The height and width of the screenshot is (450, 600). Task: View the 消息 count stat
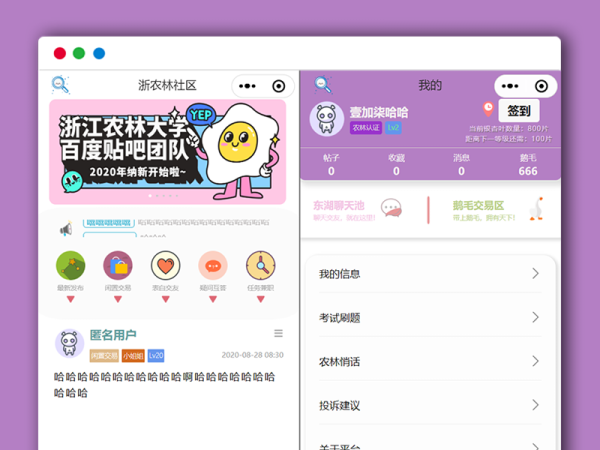(461, 165)
